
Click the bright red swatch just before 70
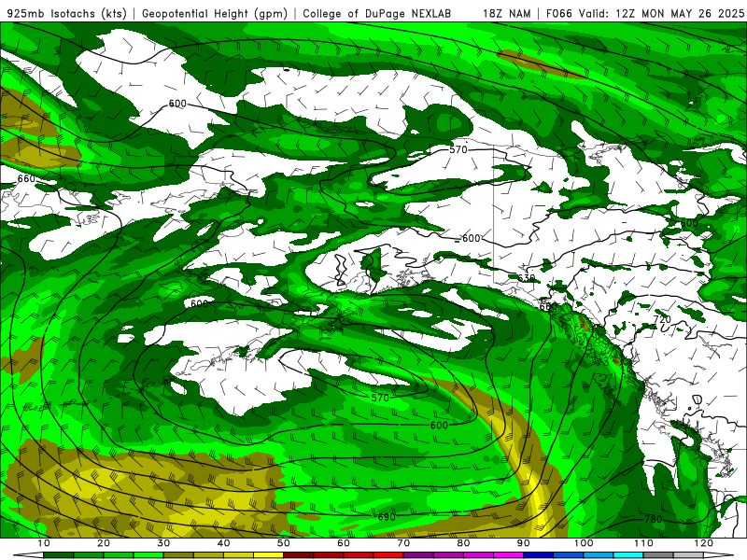click(388, 555)
